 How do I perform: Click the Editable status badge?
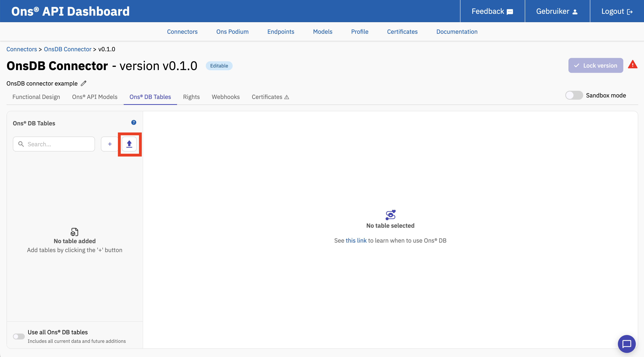tap(219, 66)
